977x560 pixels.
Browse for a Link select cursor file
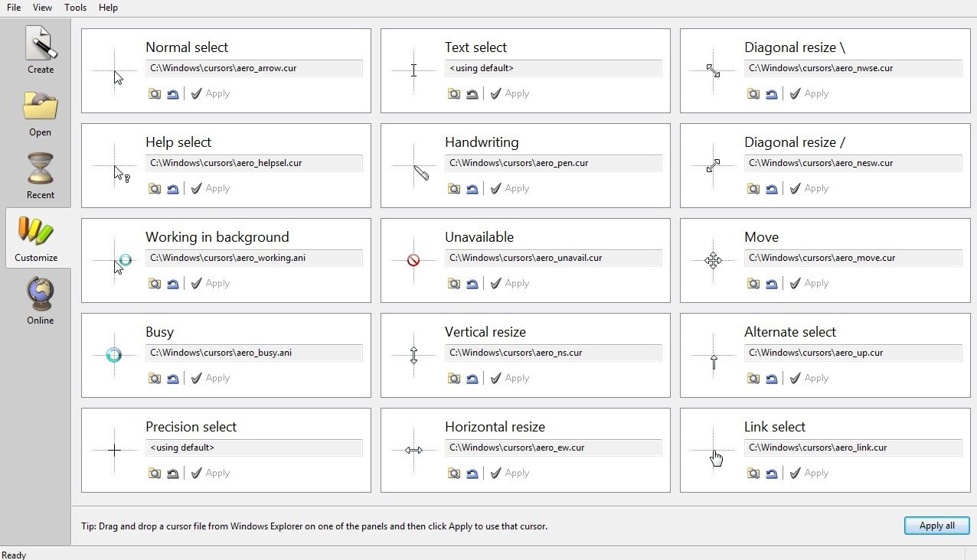tap(753, 473)
